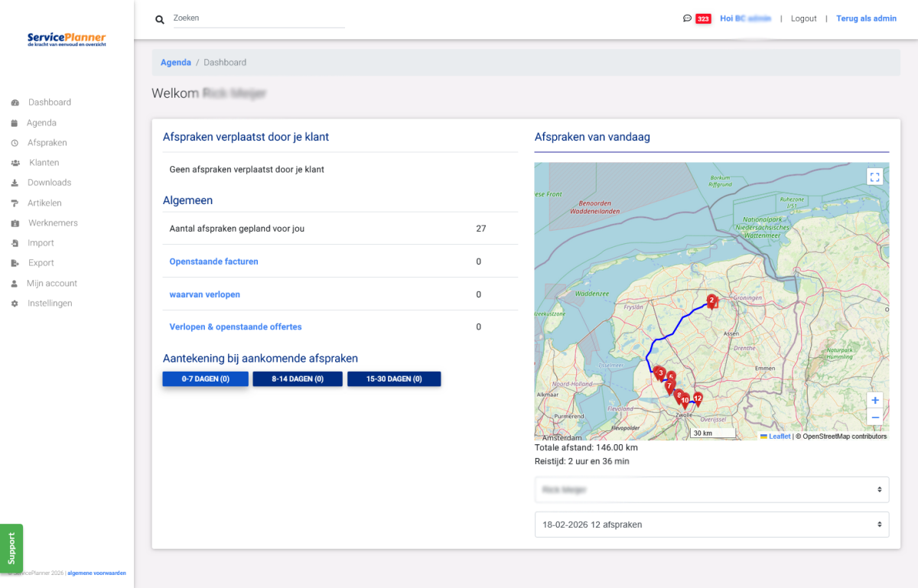Expand the 18-02-2026 appointments date dropdown
The width and height of the screenshot is (918, 588).
pyautogui.click(x=711, y=525)
